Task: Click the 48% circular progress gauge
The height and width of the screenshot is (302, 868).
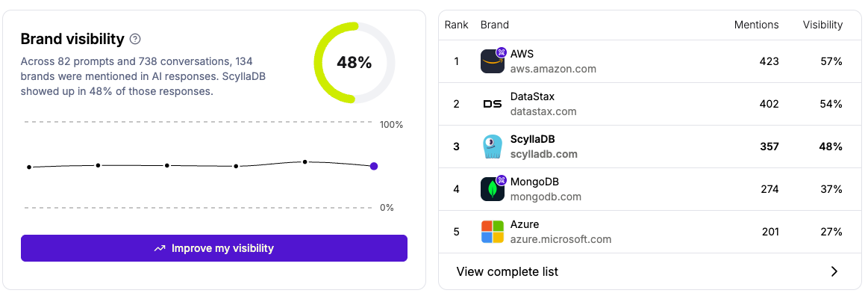Action: pos(354,63)
